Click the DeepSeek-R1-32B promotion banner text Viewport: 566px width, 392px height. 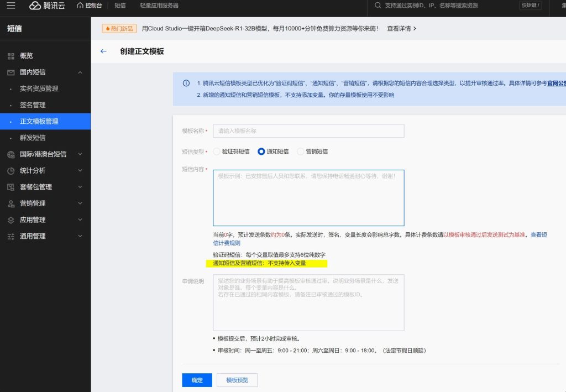260,29
